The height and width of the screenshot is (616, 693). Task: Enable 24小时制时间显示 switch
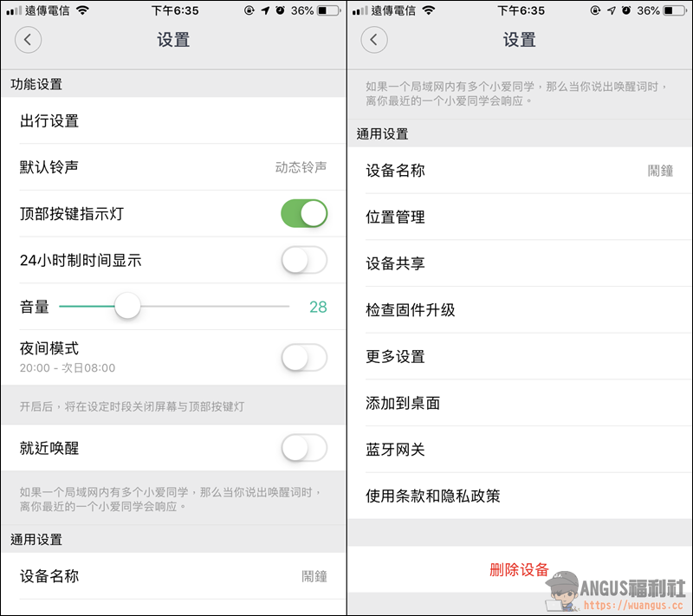point(304,260)
